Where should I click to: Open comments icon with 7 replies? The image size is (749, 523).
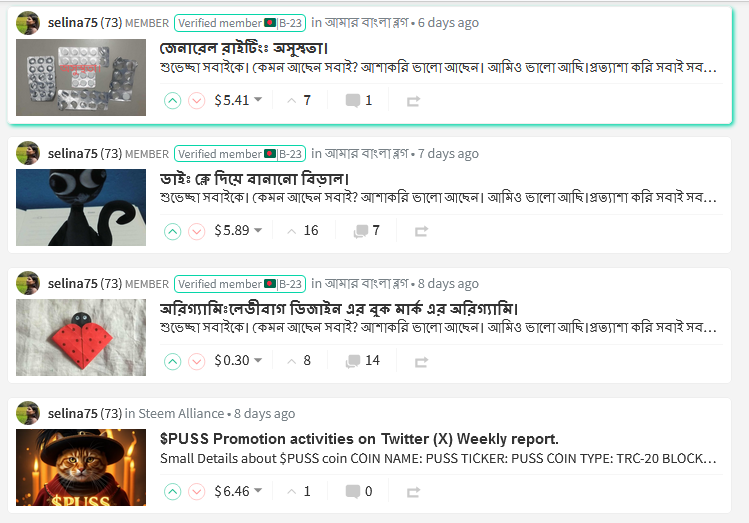click(361, 231)
